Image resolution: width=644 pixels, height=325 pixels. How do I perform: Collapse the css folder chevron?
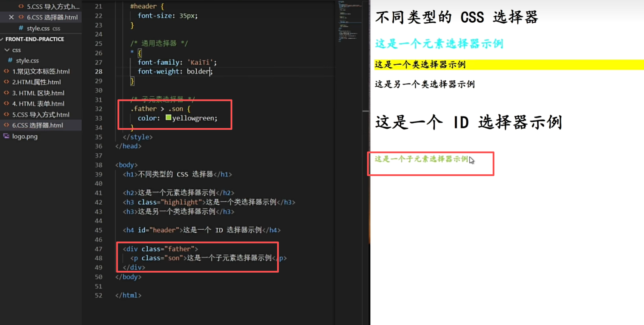pyautogui.click(x=7, y=50)
